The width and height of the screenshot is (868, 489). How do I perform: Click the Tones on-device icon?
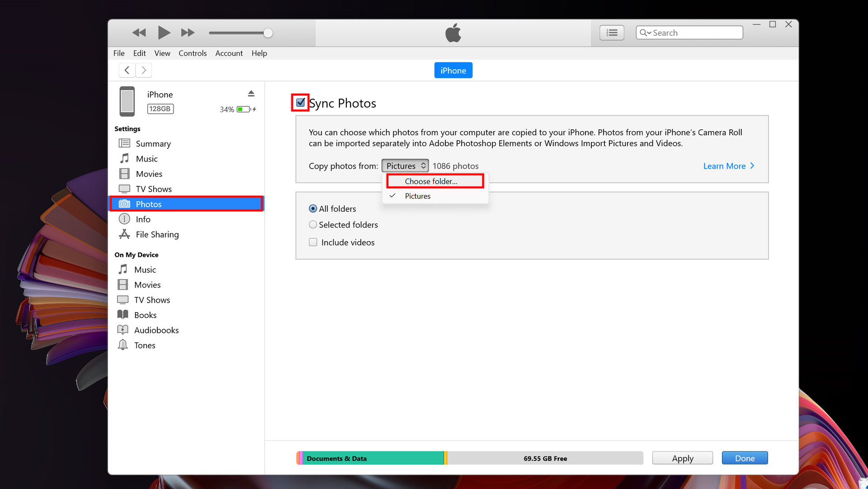click(x=123, y=345)
